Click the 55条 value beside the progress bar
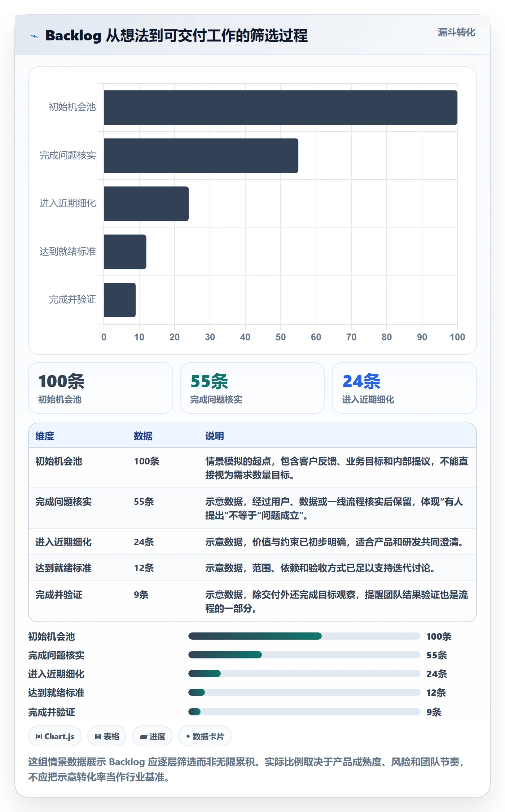The width and height of the screenshot is (505, 812). [437, 655]
